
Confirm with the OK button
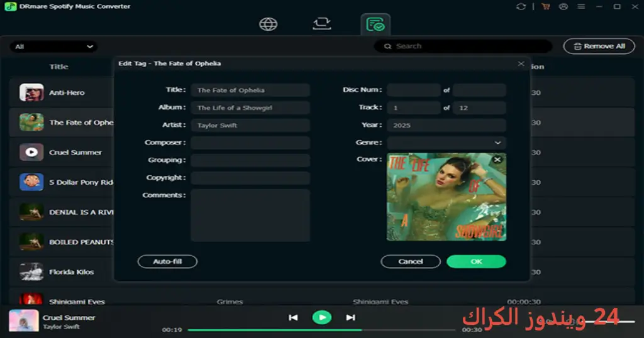(x=477, y=261)
